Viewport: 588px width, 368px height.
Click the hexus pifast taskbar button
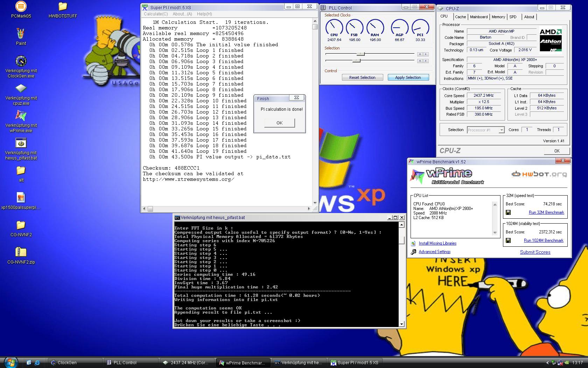(x=300, y=363)
